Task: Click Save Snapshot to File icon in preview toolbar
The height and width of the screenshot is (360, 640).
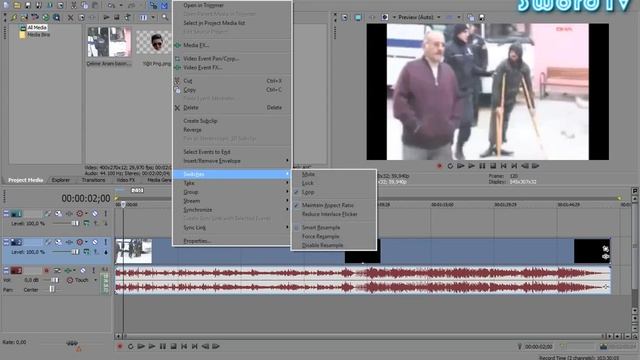Action: pos(482,18)
